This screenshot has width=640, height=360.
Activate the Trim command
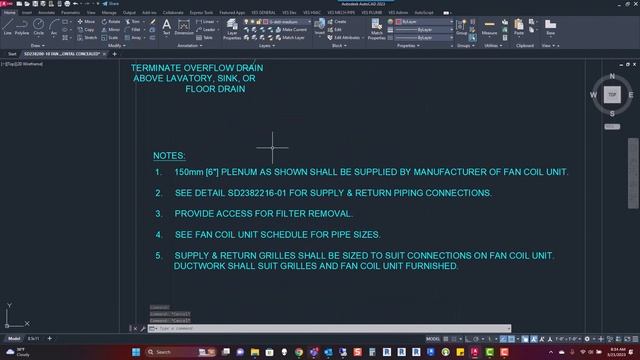(133, 21)
